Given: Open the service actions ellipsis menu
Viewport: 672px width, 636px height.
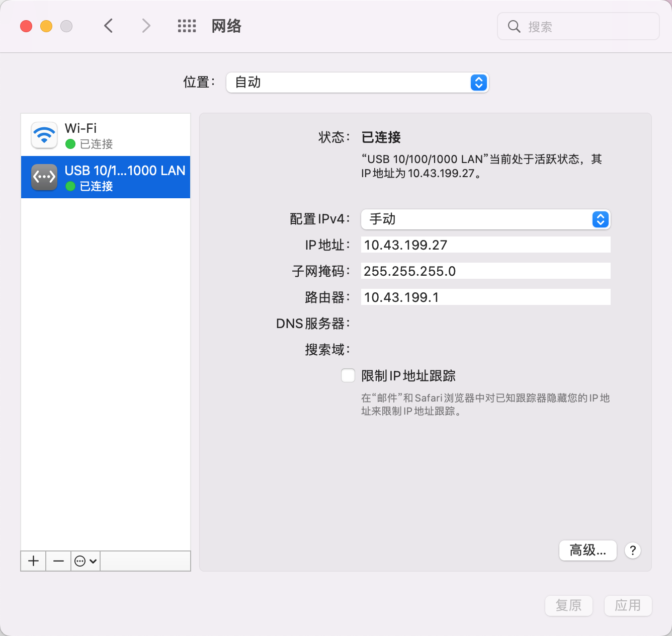Looking at the screenshot, I should click(85, 561).
